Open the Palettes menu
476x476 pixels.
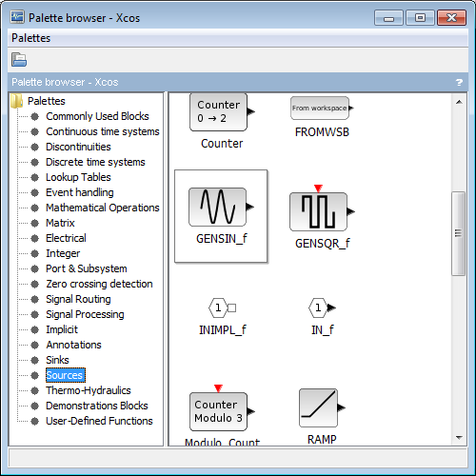click(31, 38)
